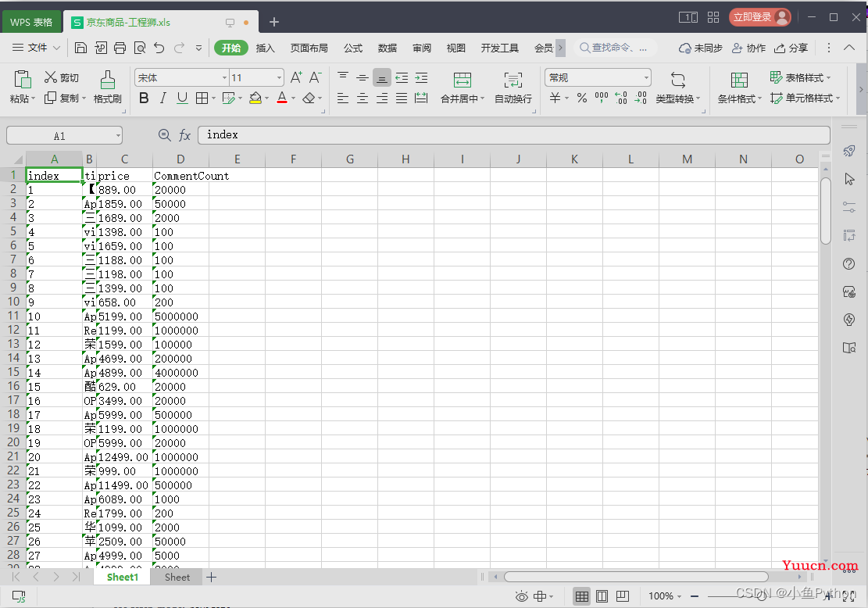
Task: Toggle Wrap Text (自动换行)
Action: click(x=513, y=88)
